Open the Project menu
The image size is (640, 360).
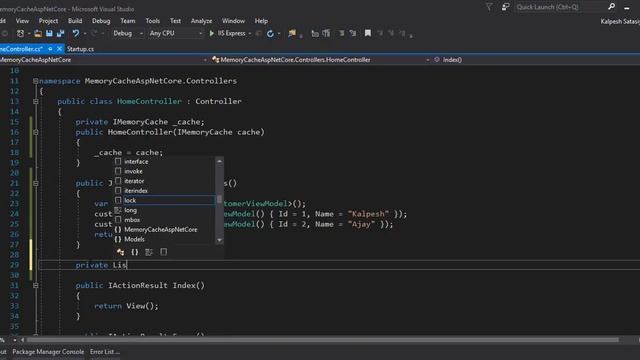48,21
